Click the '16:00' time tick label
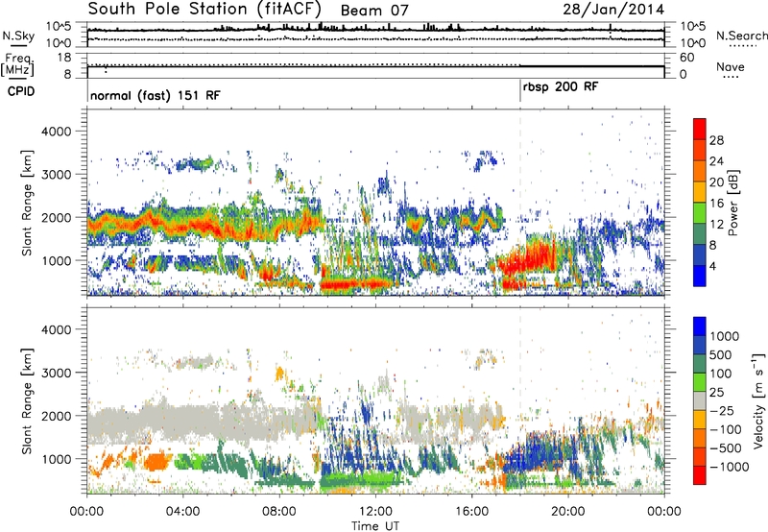Viewport: 768px width, 532px height. pyautogui.click(x=471, y=512)
